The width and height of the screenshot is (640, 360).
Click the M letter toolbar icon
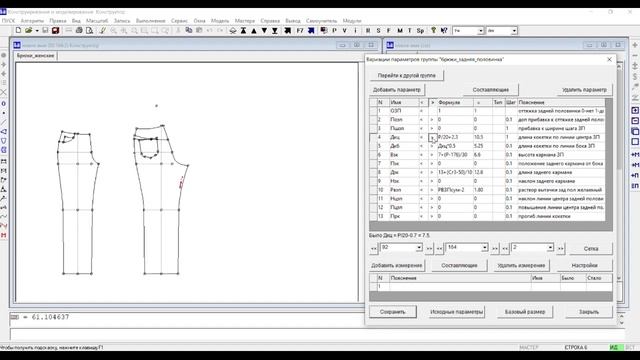pos(400,31)
